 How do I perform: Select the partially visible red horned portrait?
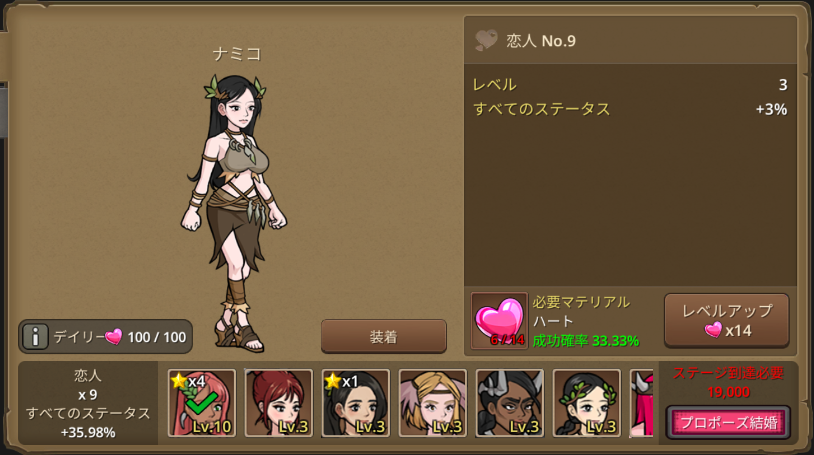tap(642, 403)
